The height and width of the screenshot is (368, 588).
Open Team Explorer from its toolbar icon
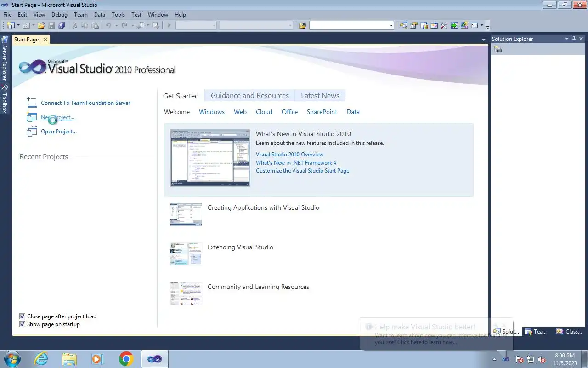coord(424,25)
